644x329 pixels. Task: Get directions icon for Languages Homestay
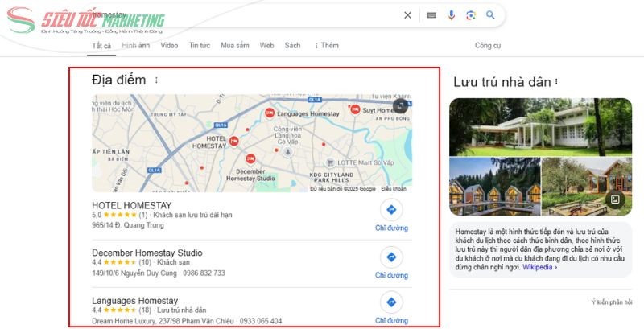(x=391, y=302)
